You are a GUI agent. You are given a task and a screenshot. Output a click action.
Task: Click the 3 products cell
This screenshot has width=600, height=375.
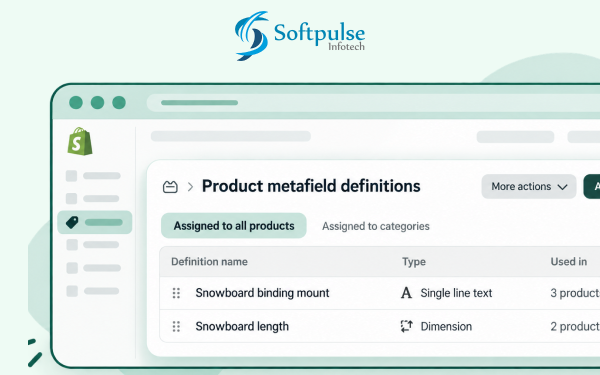[575, 293]
